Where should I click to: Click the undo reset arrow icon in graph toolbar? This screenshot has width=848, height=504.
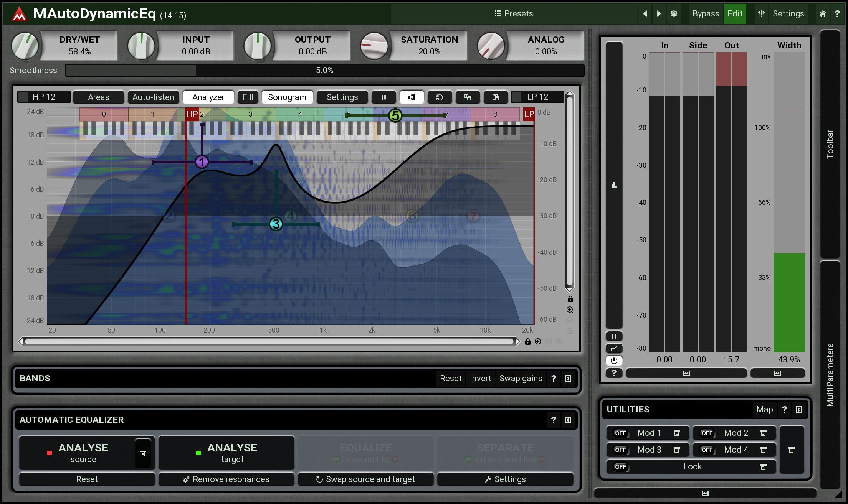[440, 97]
